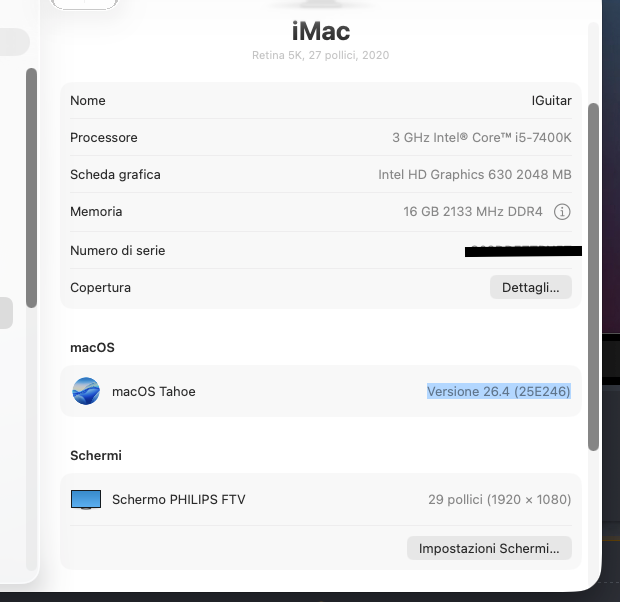Click the Copertura row label

[100, 288]
